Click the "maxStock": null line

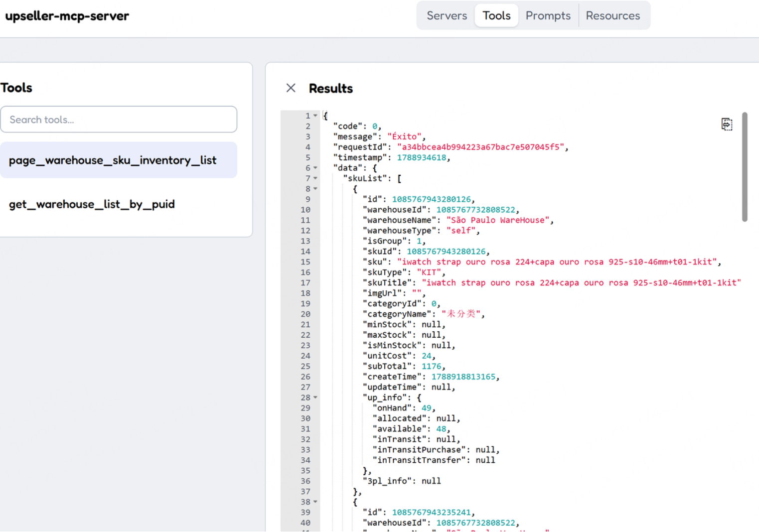click(x=404, y=335)
